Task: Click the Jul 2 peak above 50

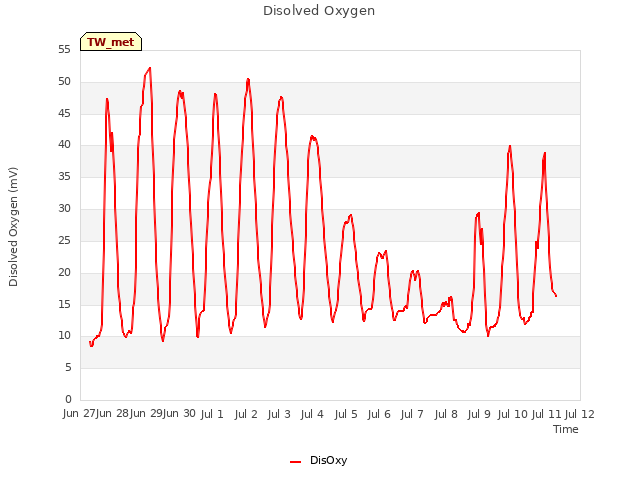Action: (x=248, y=79)
